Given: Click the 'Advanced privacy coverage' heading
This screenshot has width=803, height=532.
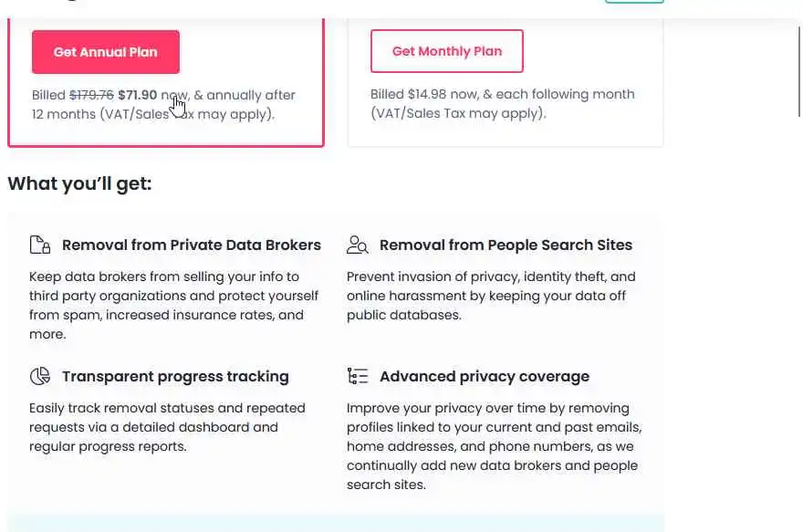Looking at the screenshot, I should tap(485, 376).
